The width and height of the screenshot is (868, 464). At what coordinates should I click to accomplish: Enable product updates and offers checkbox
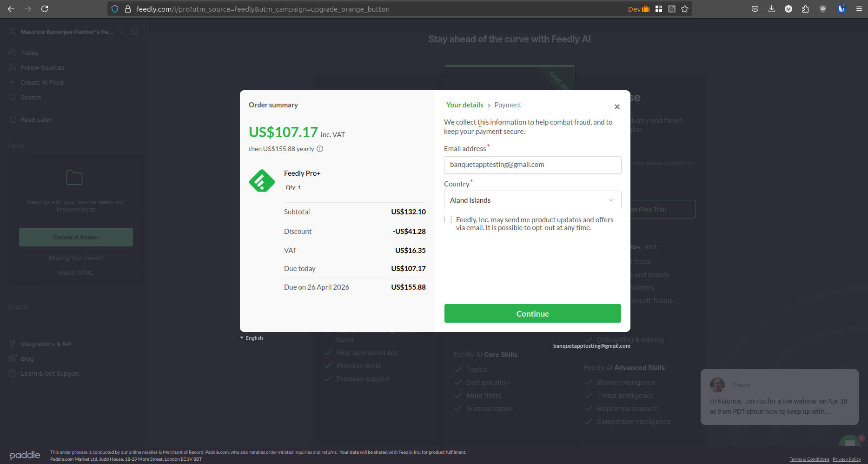[x=448, y=219]
